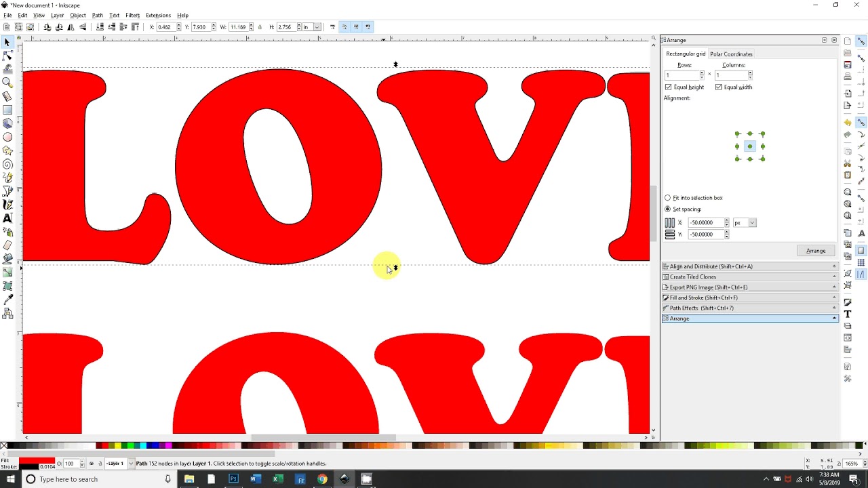
Task: Toggle the Equal height checkbox
Action: (669, 87)
